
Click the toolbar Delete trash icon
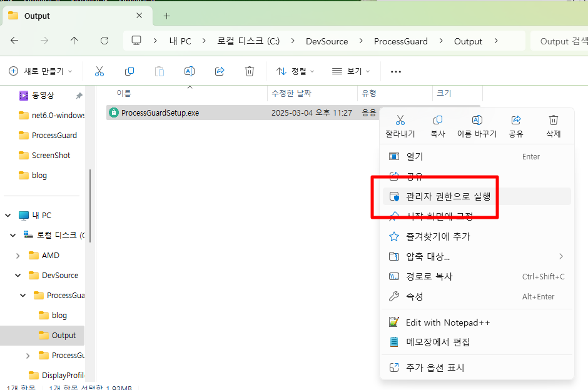tap(250, 71)
